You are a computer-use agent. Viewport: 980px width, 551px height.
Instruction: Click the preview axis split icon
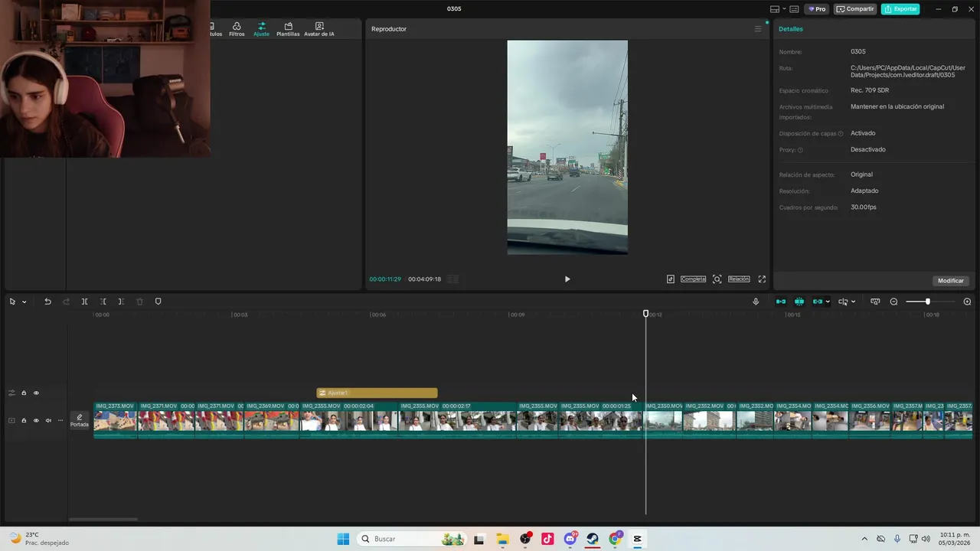(843, 302)
